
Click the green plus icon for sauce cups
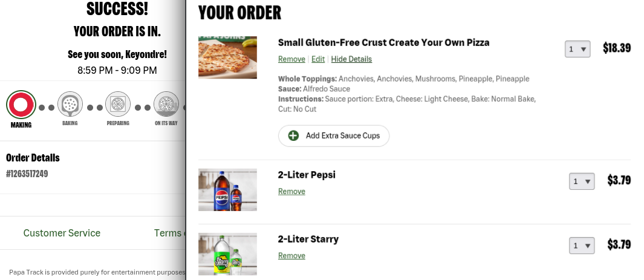pos(293,135)
